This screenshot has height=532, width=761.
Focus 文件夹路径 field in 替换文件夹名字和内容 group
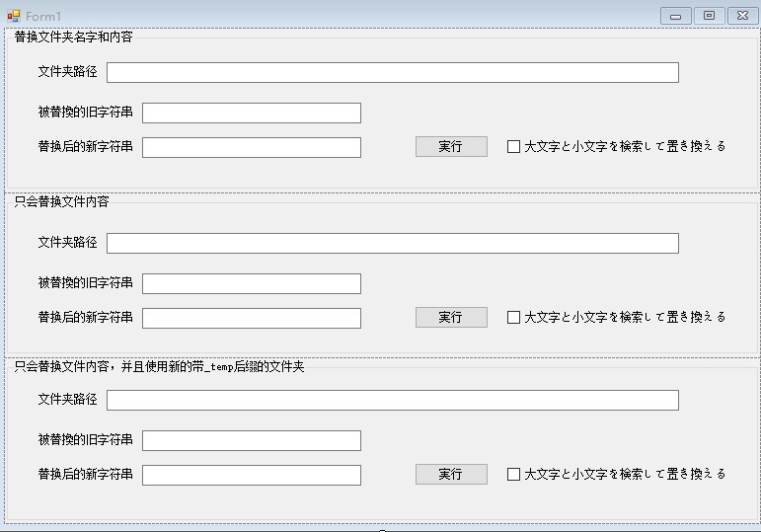click(393, 72)
